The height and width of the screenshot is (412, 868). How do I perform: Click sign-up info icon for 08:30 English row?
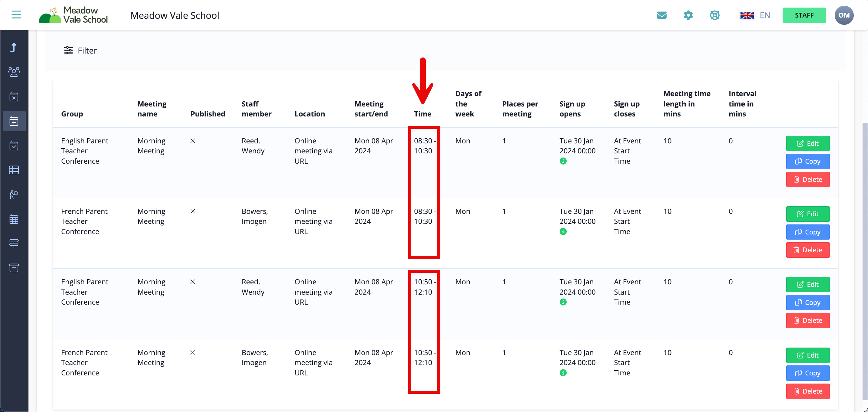(x=563, y=161)
